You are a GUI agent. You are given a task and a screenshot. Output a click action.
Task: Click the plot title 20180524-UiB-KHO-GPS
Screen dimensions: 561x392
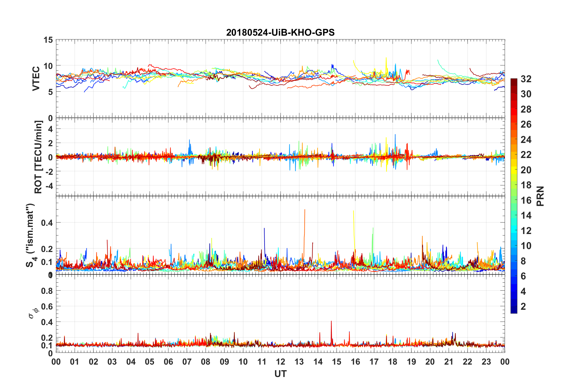280,32
